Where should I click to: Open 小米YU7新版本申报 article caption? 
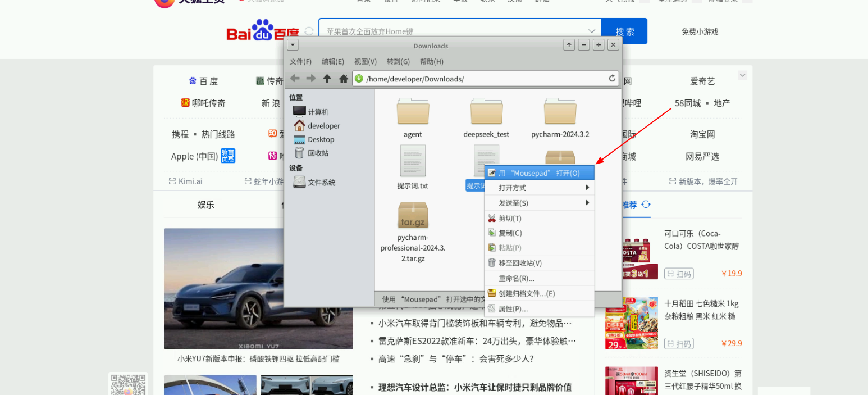pyautogui.click(x=258, y=358)
